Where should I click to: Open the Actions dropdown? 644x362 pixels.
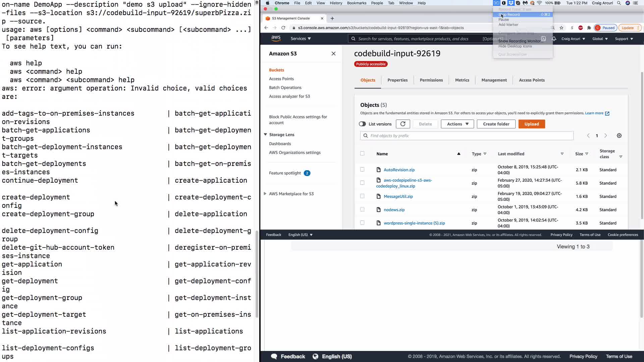coord(458,124)
